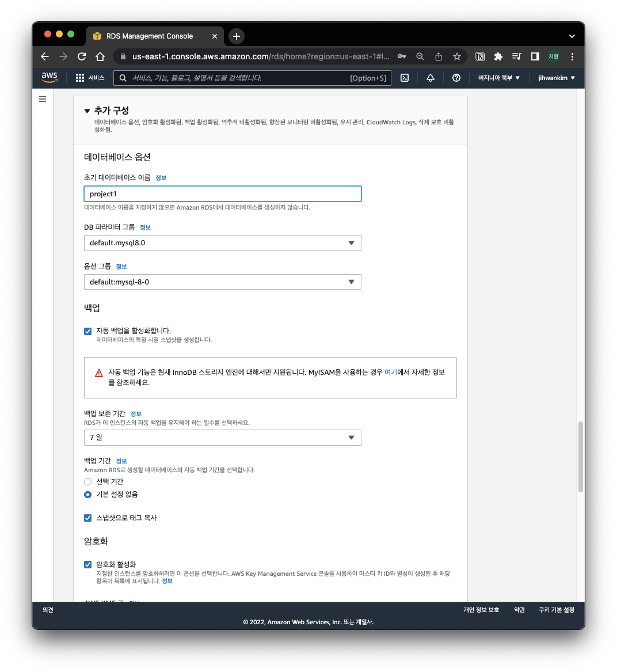617x672 pixels.
Task: Open 개인 정보 보호 footer link
Action: [481, 610]
